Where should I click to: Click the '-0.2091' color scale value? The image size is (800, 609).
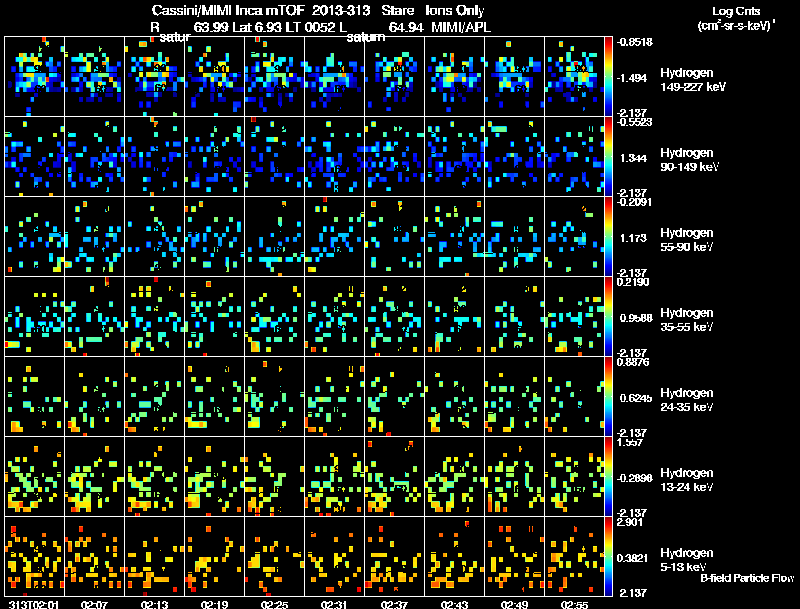coord(635,202)
